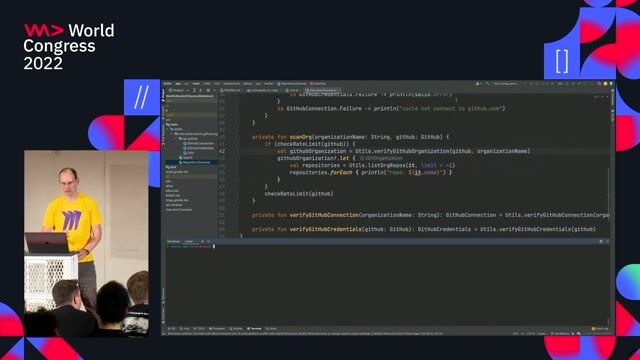The width and height of the screenshot is (640, 360).
Task: Click verifyGitHubCredentials function name in editor
Action: point(325,229)
